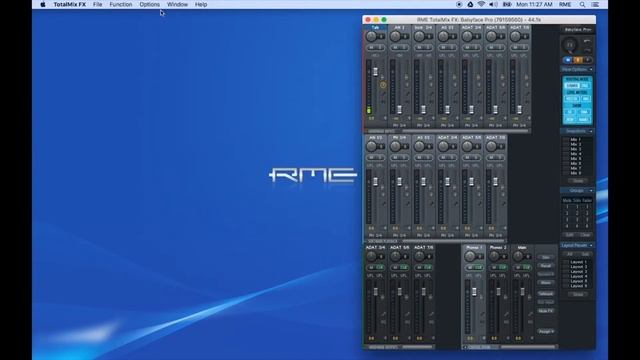Click the pan knob on Phones 1 output
Image resolution: width=640 pixels, height=360 pixels.
(470, 256)
